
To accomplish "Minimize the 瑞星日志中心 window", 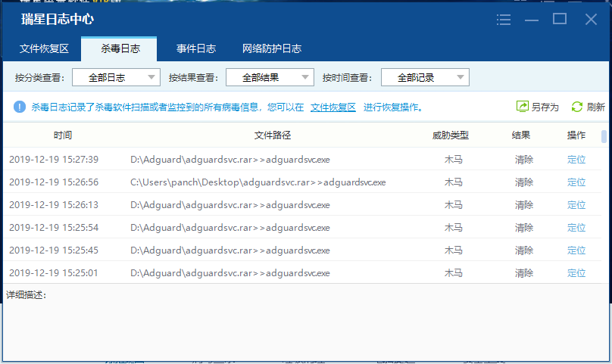I will (x=532, y=20).
